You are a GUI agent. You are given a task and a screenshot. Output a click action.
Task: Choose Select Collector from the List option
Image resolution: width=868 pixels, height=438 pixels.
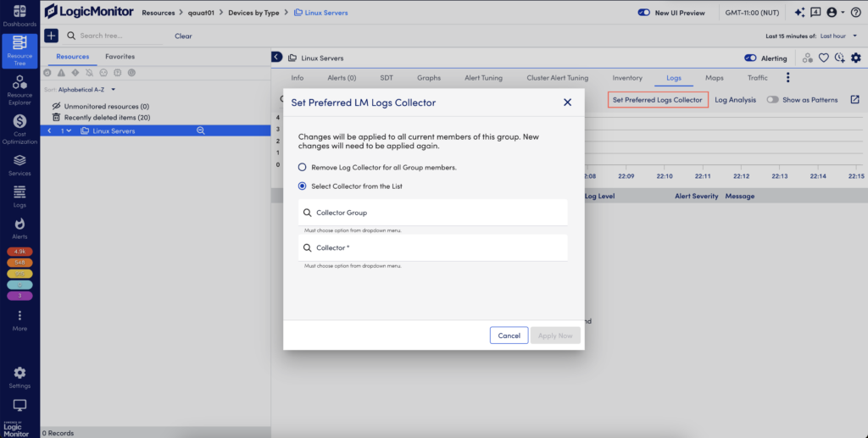(303, 186)
